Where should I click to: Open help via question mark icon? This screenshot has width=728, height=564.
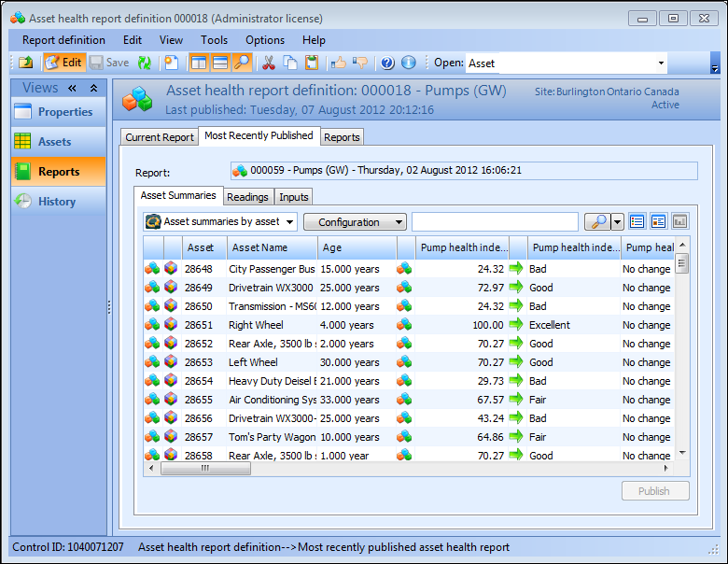click(387, 63)
